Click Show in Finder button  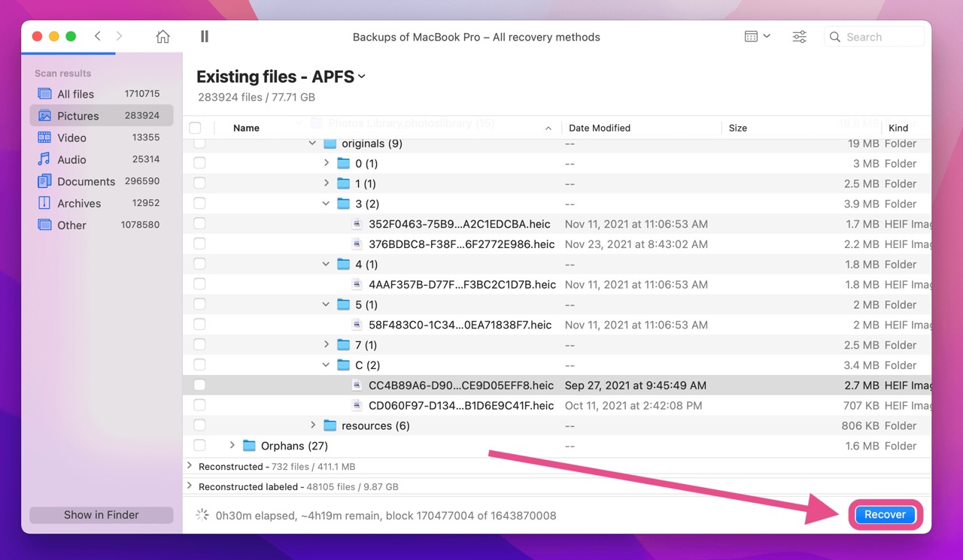(102, 515)
